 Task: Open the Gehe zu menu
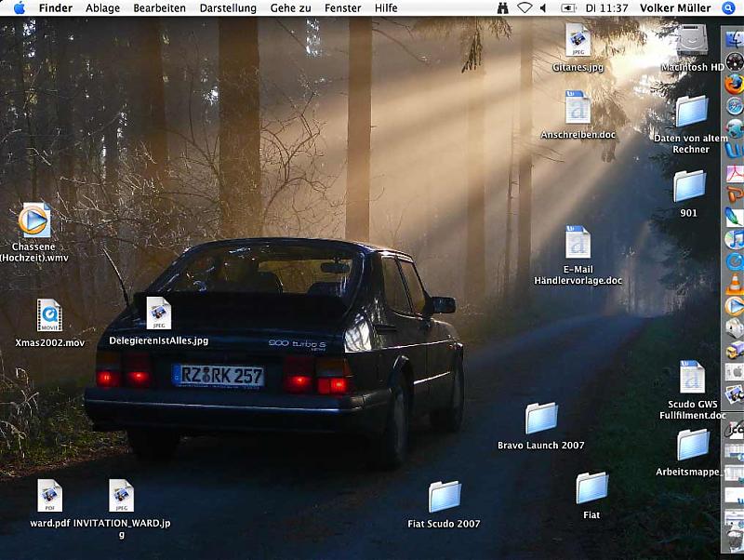click(x=290, y=8)
